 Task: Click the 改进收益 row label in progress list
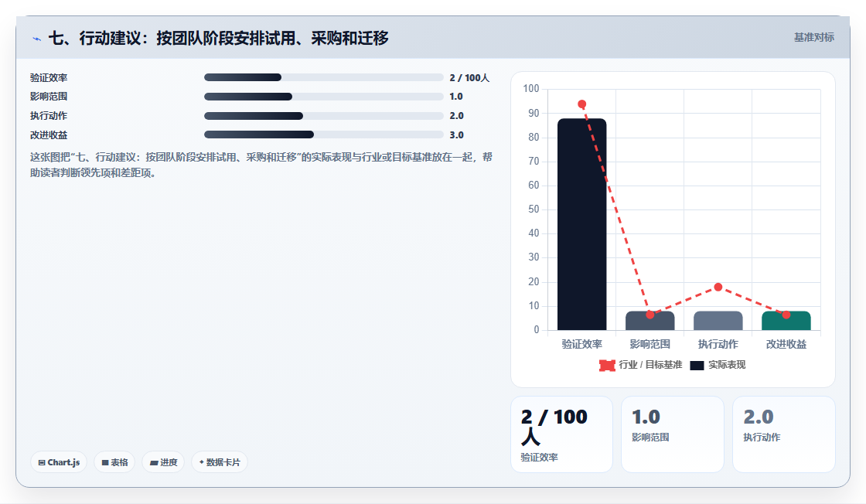pyautogui.click(x=49, y=135)
